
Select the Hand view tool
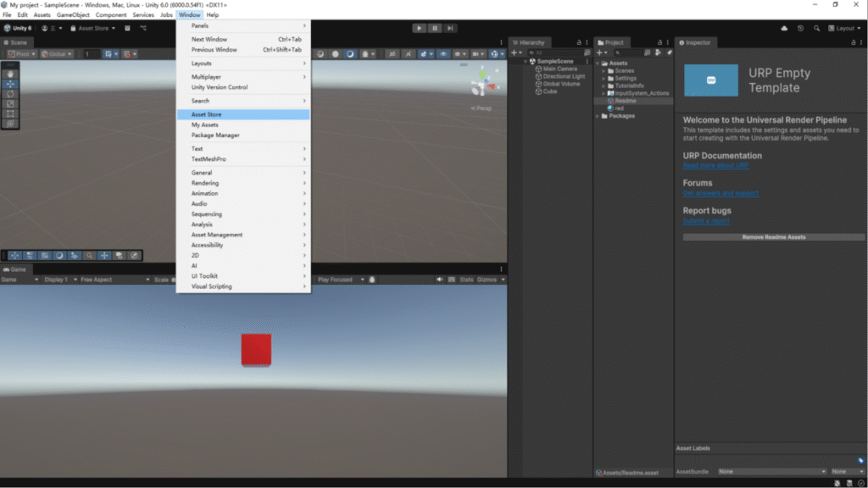tap(10, 74)
